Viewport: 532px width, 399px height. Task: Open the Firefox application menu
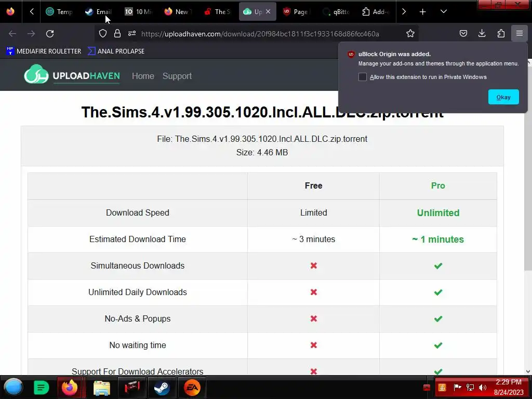pyautogui.click(x=520, y=33)
